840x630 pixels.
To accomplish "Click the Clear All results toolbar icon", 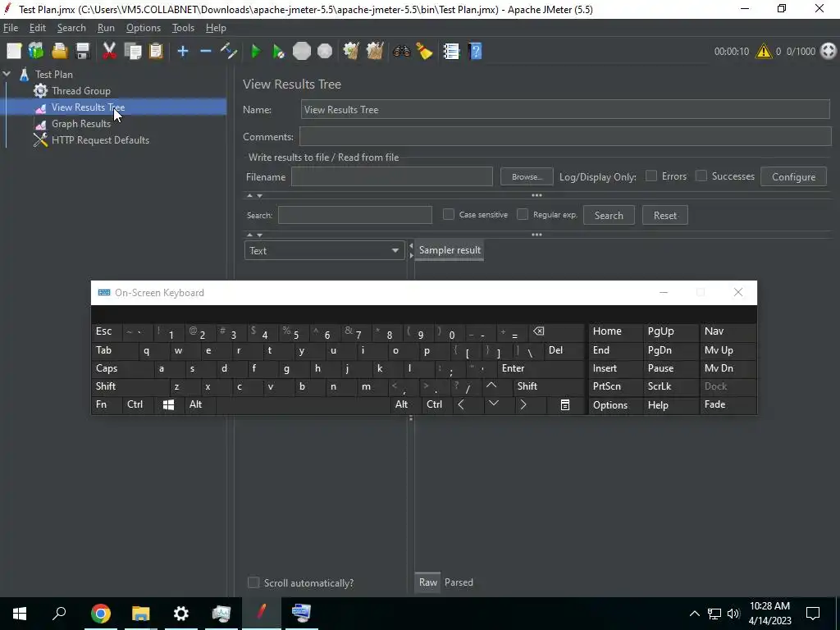I will click(x=375, y=52).
